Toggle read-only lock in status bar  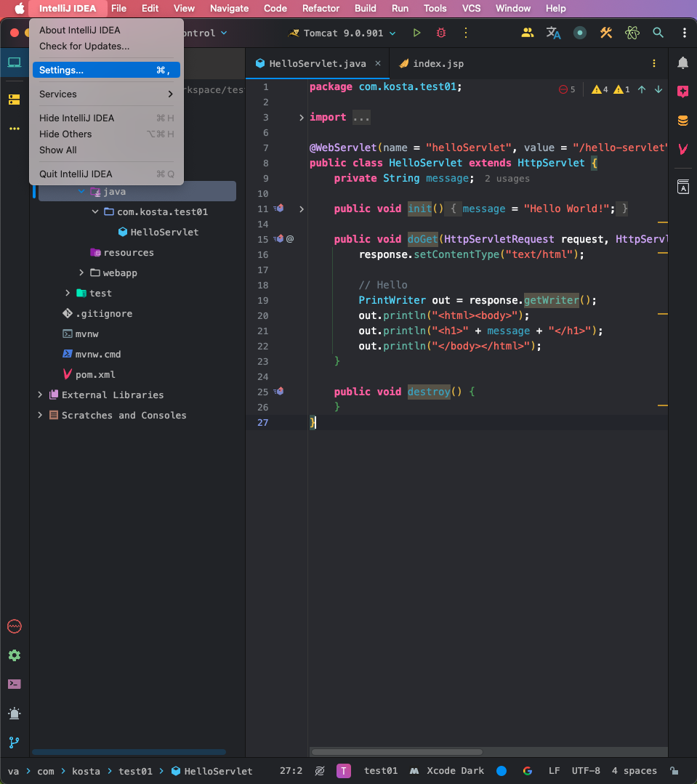pyautogui.click(x=674, y=771)
